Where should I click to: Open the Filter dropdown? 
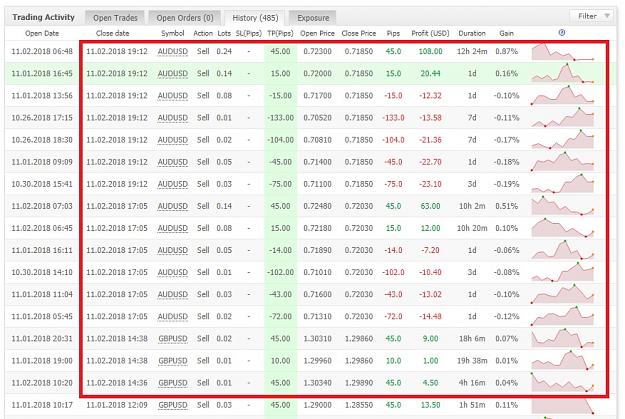tap(593, 16)
